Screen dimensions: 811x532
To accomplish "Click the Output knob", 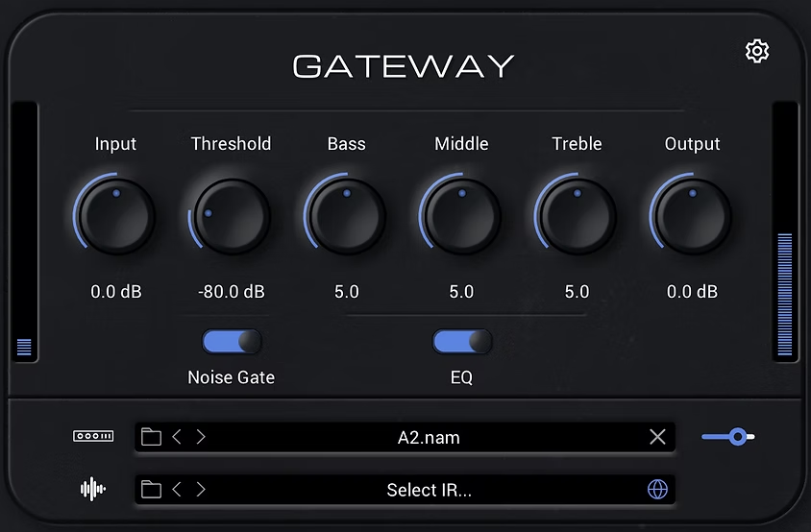I will point(692,216).
